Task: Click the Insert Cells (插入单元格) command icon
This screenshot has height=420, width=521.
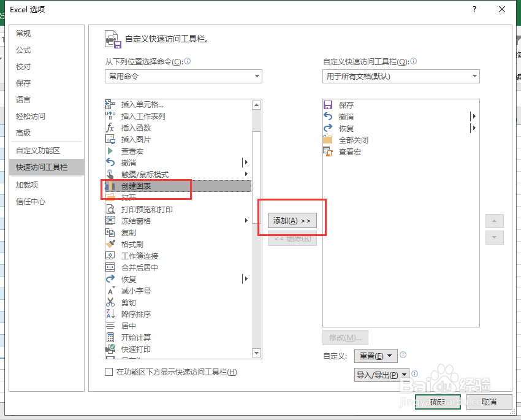Action: click(x=110, y=104)
